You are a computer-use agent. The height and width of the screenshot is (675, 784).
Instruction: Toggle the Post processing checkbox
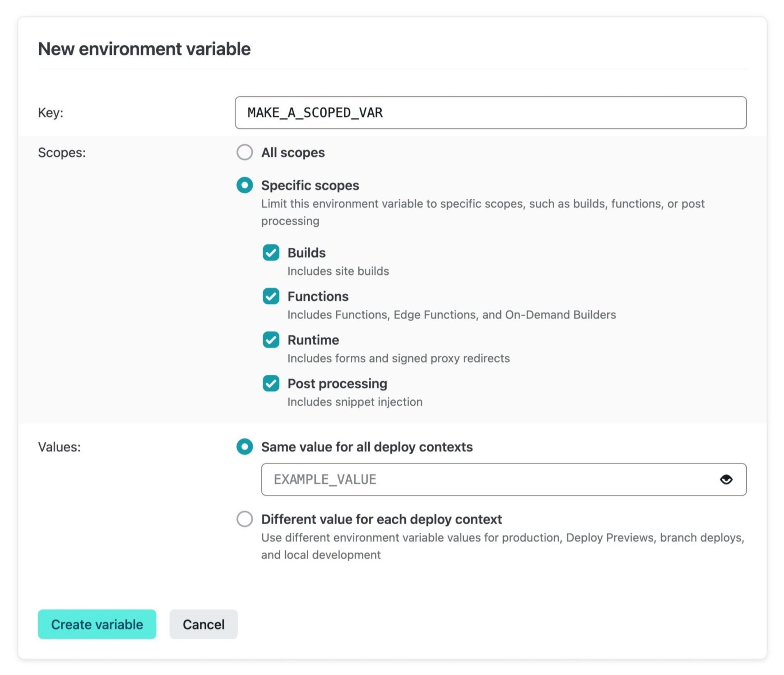point(271,384)
